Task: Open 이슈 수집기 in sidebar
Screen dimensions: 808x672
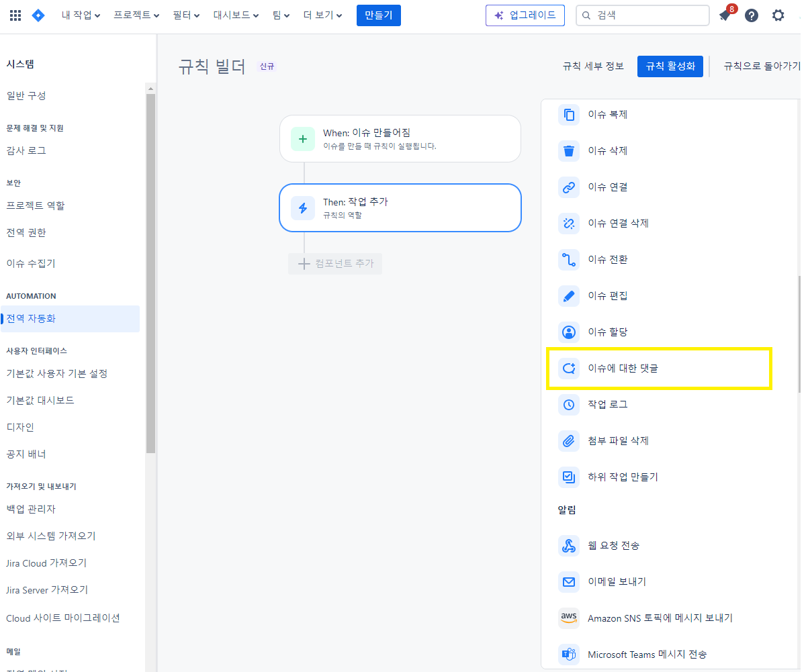Action: pyautogui.click(x=31, y=264)
